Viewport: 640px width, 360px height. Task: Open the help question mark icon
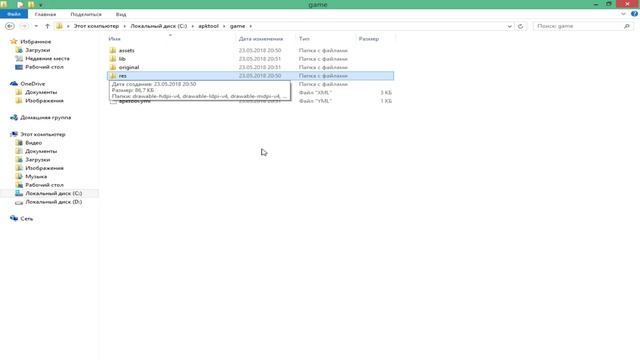(634, 14)
